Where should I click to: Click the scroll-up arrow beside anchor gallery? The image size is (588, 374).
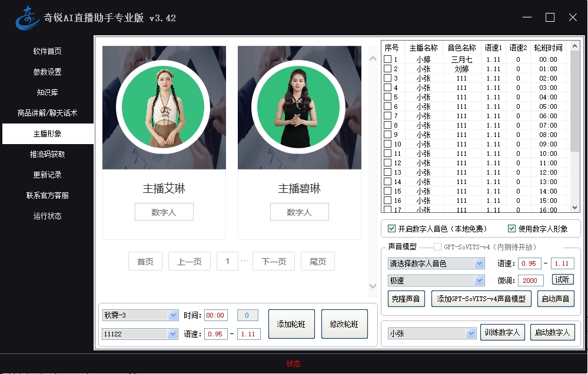click(x=372, y=58)
